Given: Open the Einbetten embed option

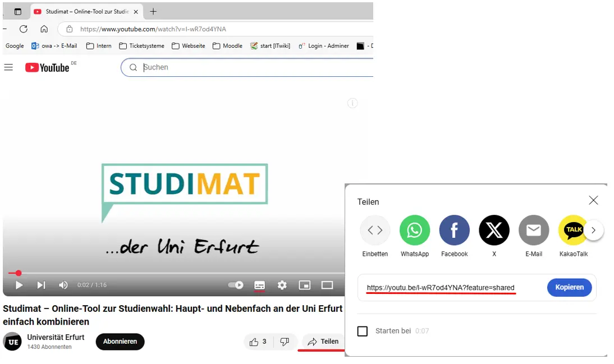Looking at the screenshot, I should click(375, 231).
